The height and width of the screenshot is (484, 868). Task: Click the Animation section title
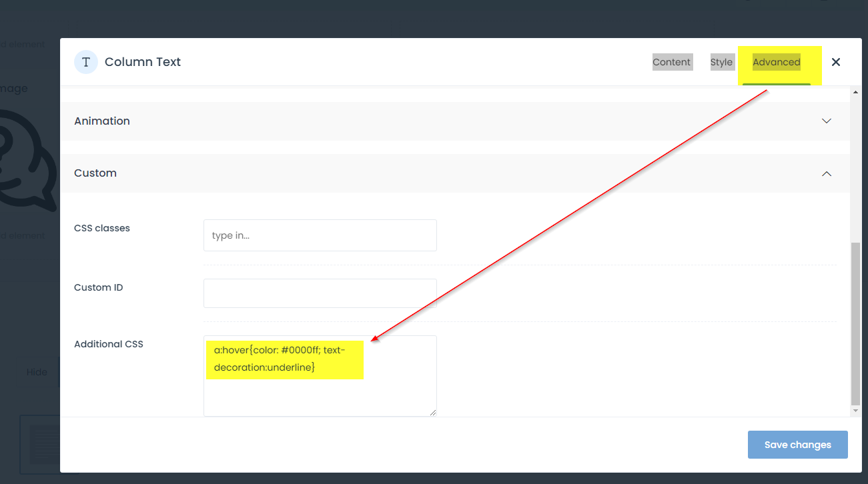[x=102, y=121]
